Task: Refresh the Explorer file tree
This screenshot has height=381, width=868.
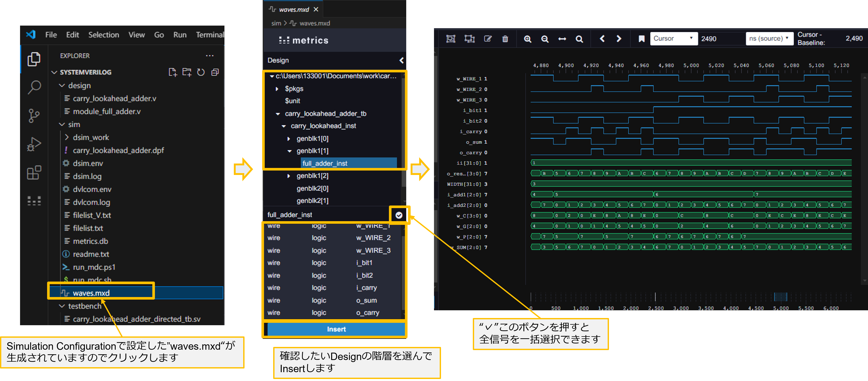Action: (x=201, y=72)
